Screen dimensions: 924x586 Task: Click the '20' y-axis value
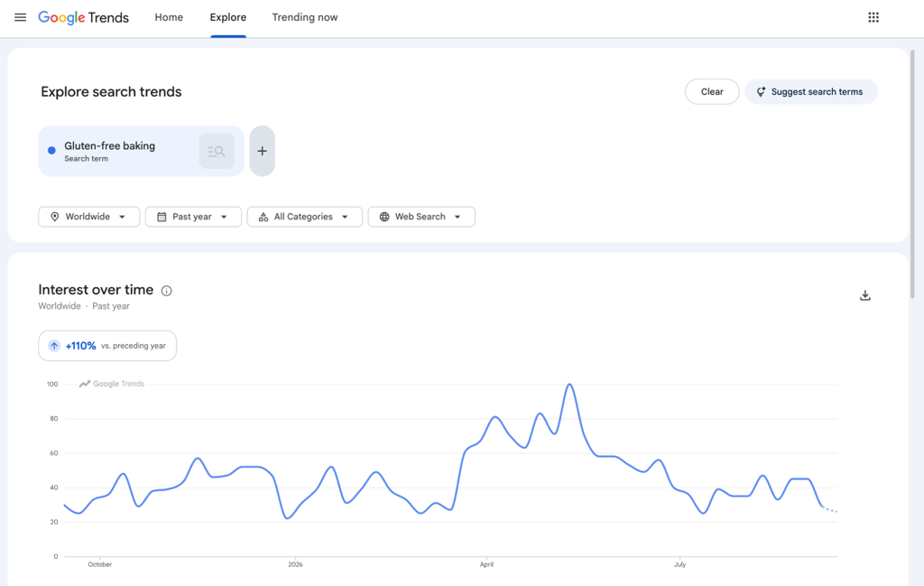click(54, 522)
